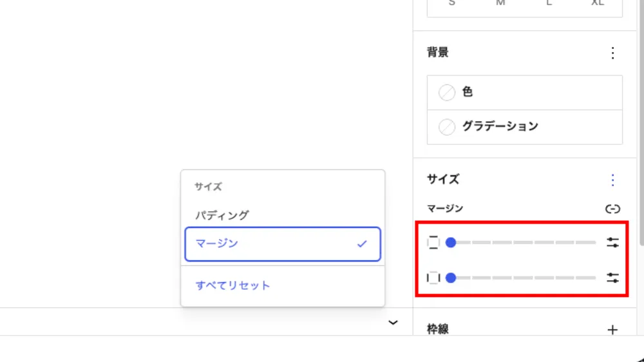Collapse the bottom panel chevron
The image size is (644, 362).
click(393, 323)
